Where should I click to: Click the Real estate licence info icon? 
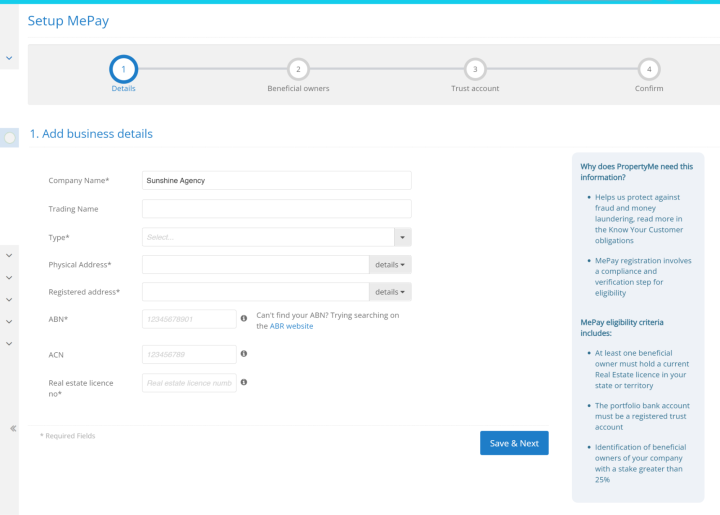pyautogui.click(x=244, y=382)
